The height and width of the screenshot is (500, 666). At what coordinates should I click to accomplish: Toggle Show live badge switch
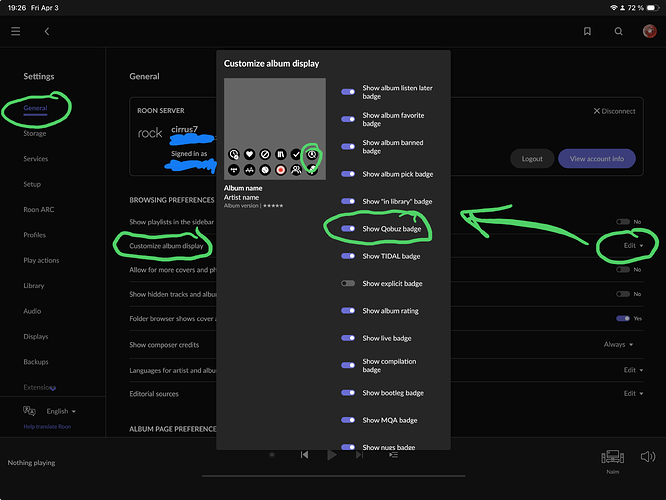coord(348,338)
